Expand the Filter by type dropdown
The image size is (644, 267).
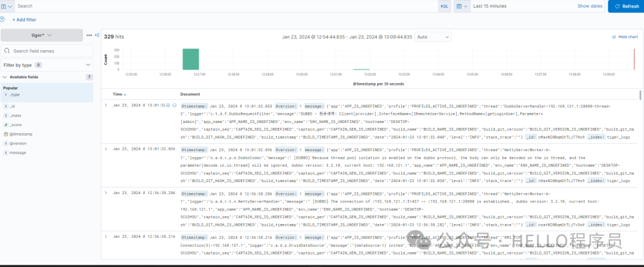pyautogui.click(x=47, y=65)
